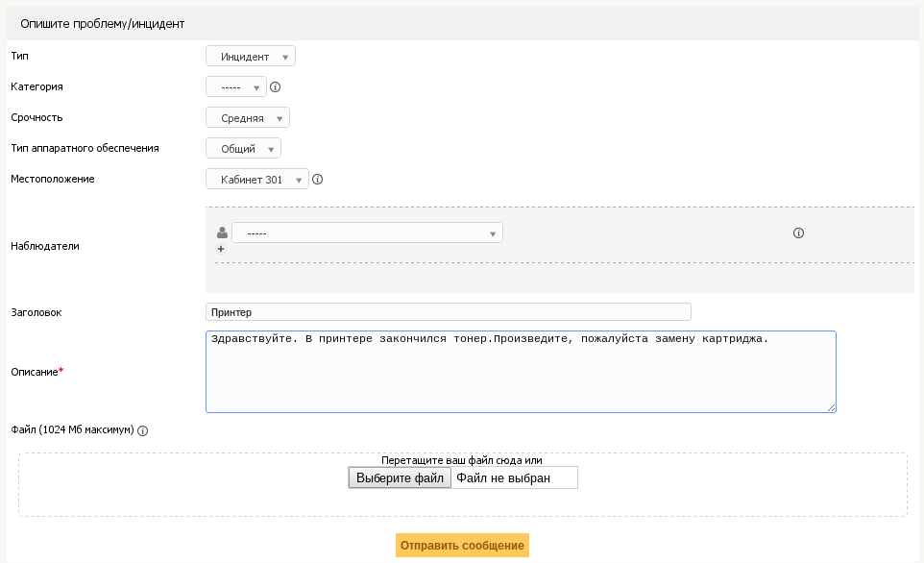Viewport: 924px width, 563px height.
Task: Expand the Местоположение dropdown Кабинет 301
Action: [256, 180]
